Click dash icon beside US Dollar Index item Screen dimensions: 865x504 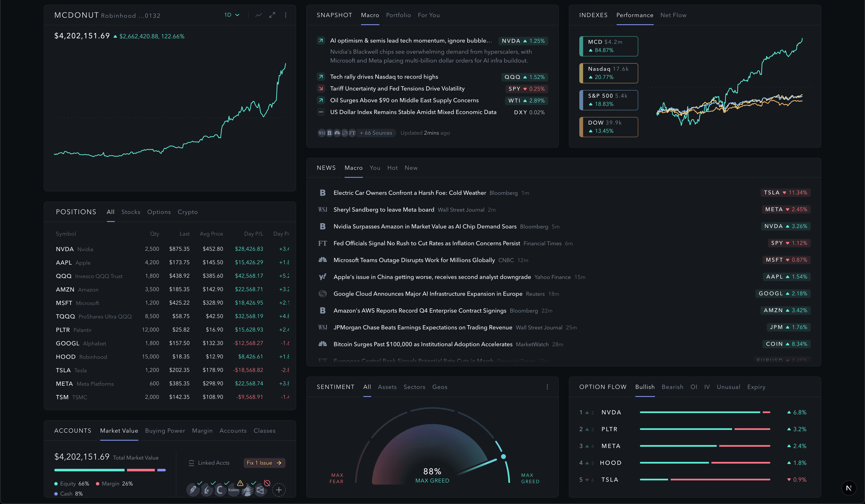[x=321, y=112]
